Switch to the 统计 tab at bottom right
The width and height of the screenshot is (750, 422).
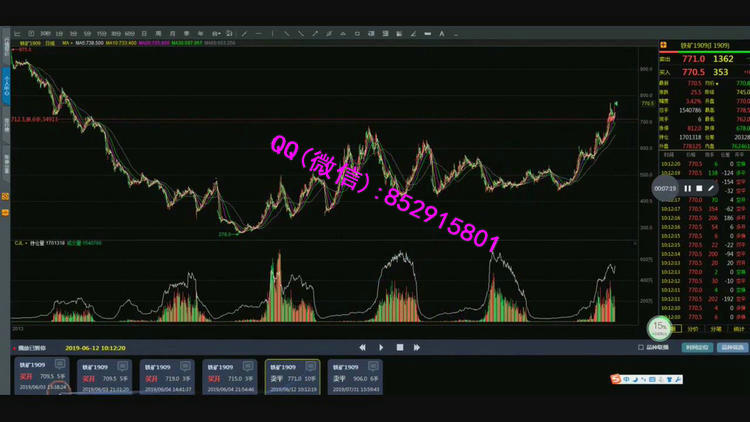738,327
